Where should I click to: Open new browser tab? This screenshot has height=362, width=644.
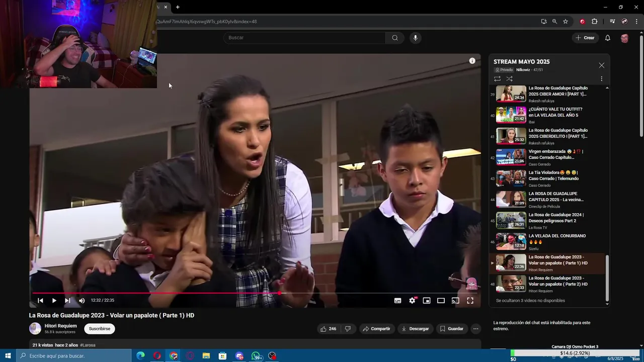[x=178, y=7]
